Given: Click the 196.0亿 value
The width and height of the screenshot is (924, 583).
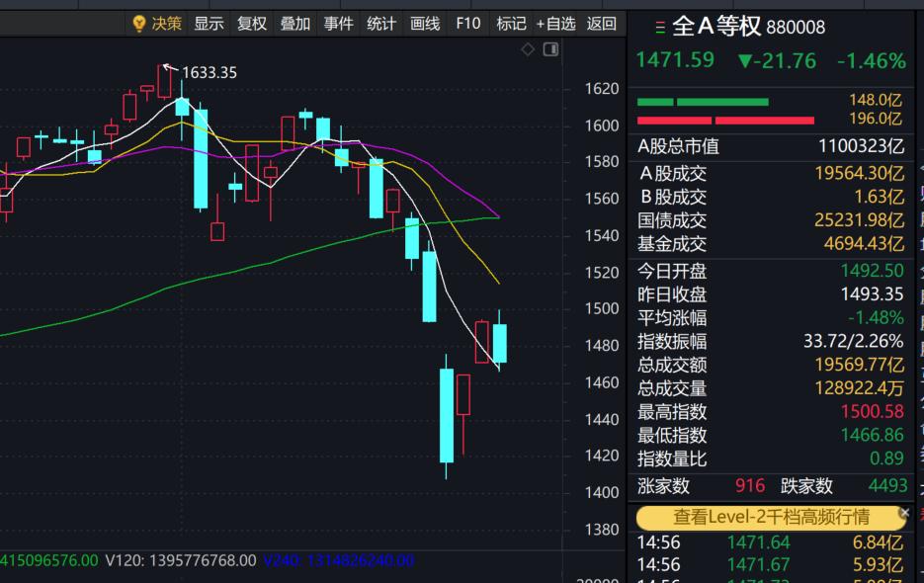Looking at the screenshot, I should pos(876,119).
